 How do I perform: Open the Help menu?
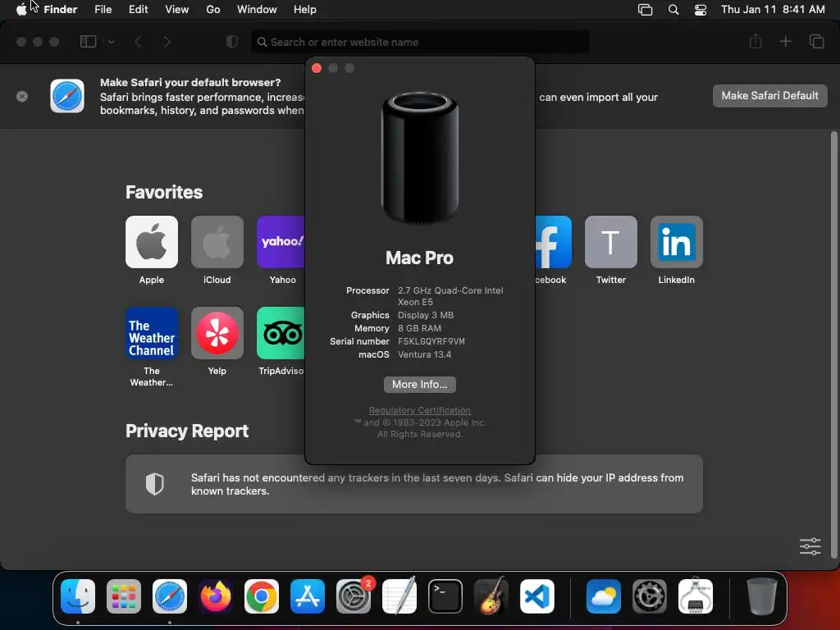(305, 10)
